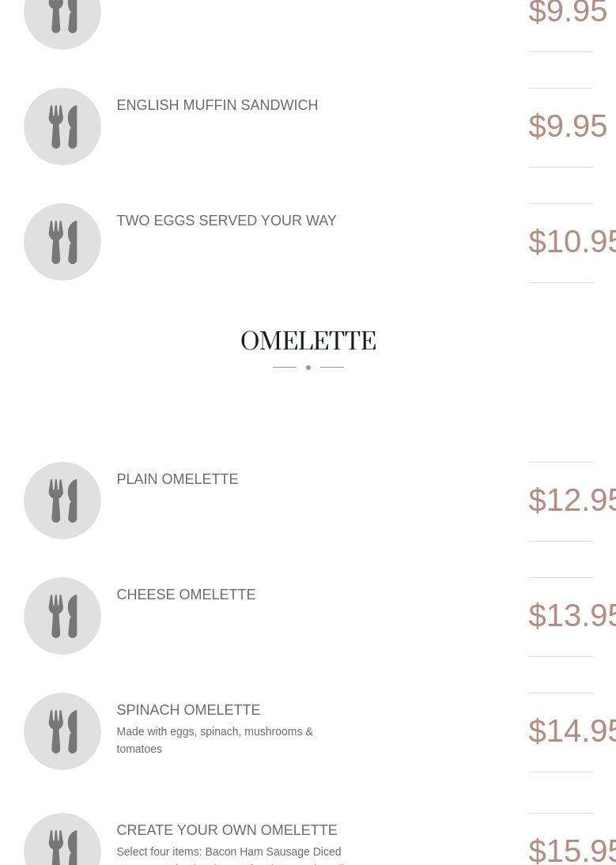Select the Plain Omelette fork-and-knife icon

coord(62,500)
